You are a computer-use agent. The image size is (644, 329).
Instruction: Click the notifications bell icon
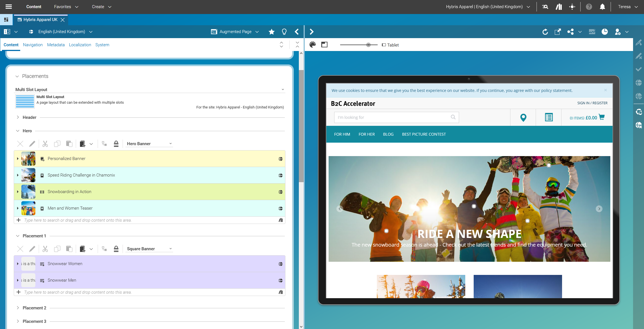(602, 6)
